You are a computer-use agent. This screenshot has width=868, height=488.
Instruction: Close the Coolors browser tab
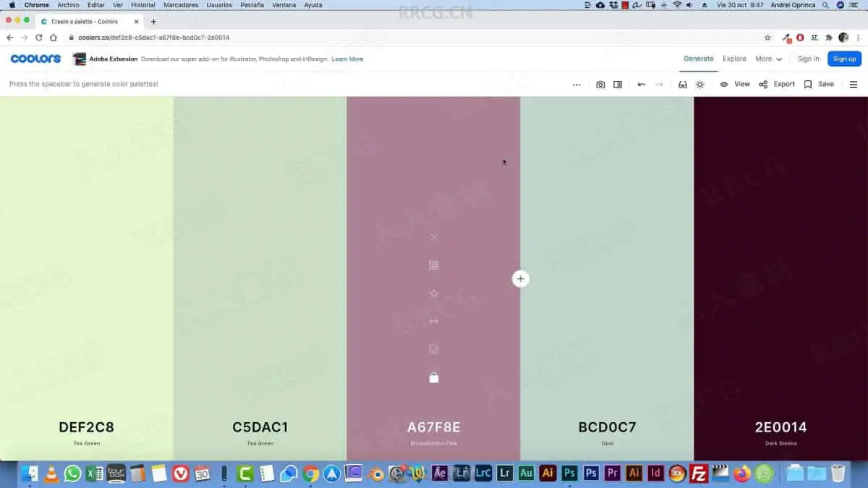137,22
